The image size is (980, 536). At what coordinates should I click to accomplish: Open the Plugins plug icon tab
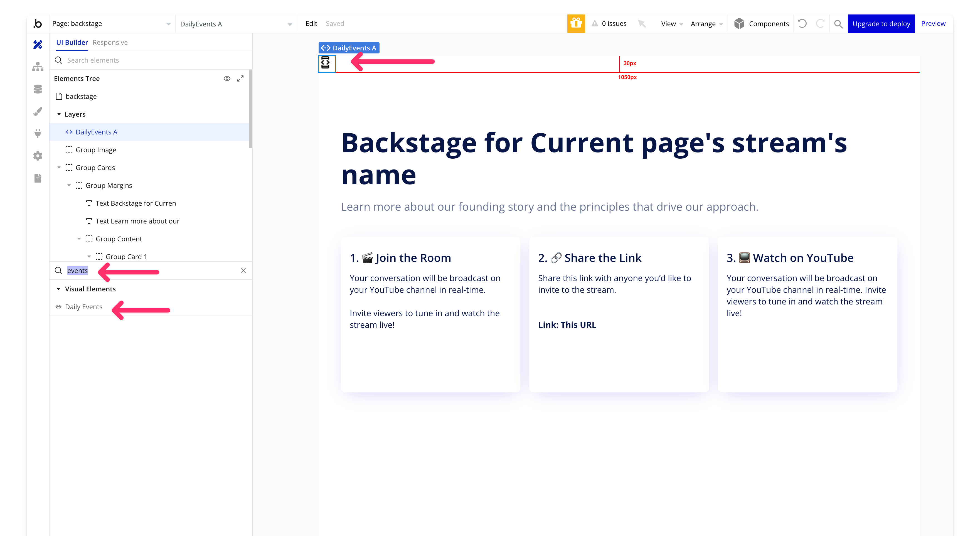click(x=38, y=134)
